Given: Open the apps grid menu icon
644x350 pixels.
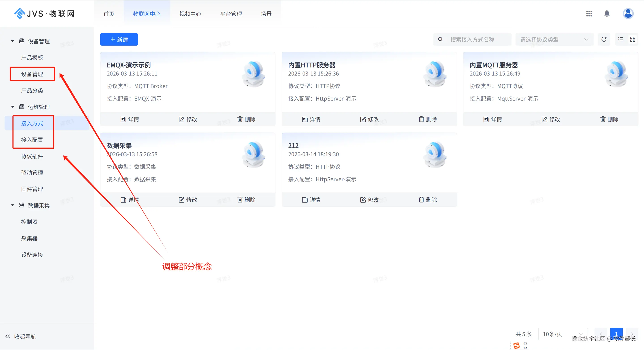Looking at the screenshot, I should click(589, 14).
